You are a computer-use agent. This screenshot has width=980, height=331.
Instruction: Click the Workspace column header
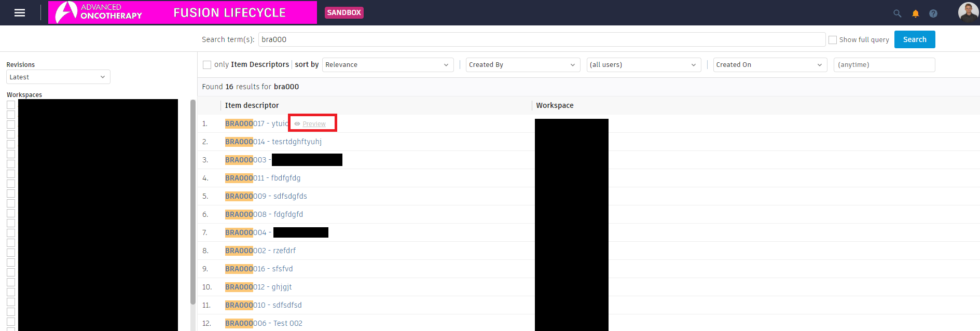coord(555,105)
